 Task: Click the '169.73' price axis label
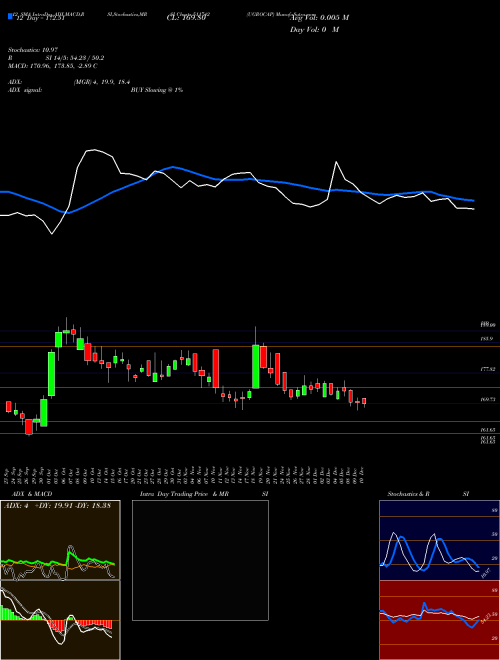pyautogui.click(x=487, y=399)
